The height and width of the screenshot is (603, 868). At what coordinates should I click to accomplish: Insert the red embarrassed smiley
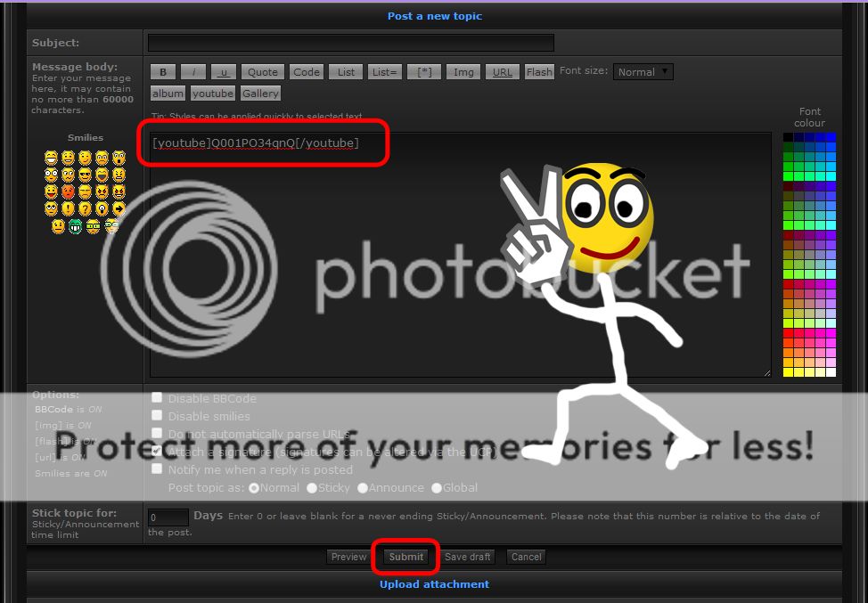(x=68, y=192)
